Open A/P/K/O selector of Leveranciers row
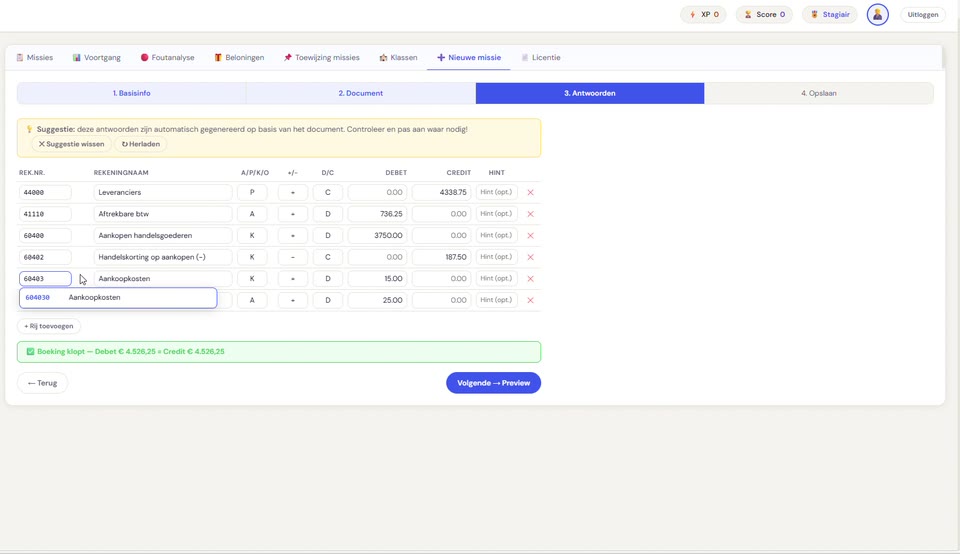 coord(252,192)
